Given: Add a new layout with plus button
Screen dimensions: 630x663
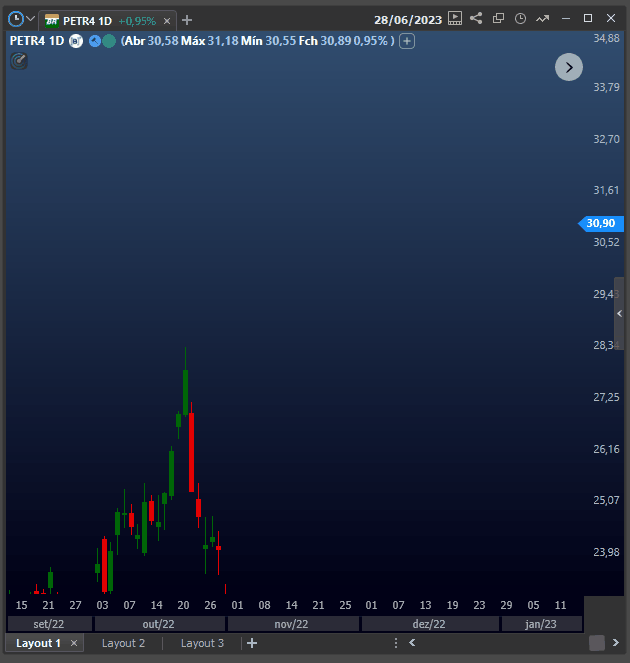Looking at the screenshot, I should click(x=252, y=643).
